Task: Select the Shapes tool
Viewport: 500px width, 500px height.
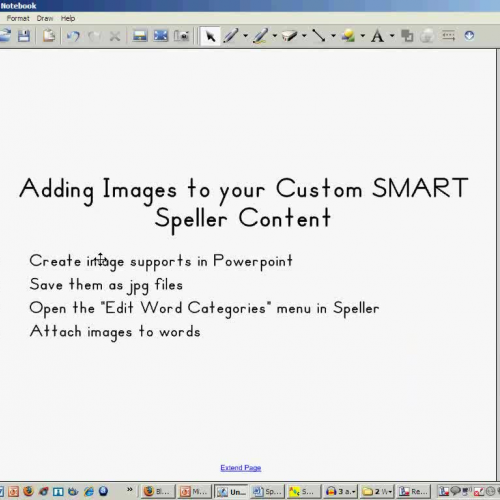Action: 348,36
